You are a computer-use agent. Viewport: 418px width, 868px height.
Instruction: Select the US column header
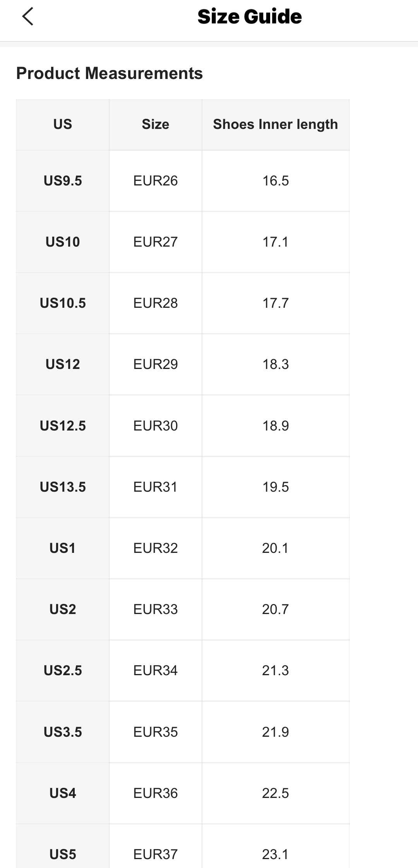coord(63,124)
